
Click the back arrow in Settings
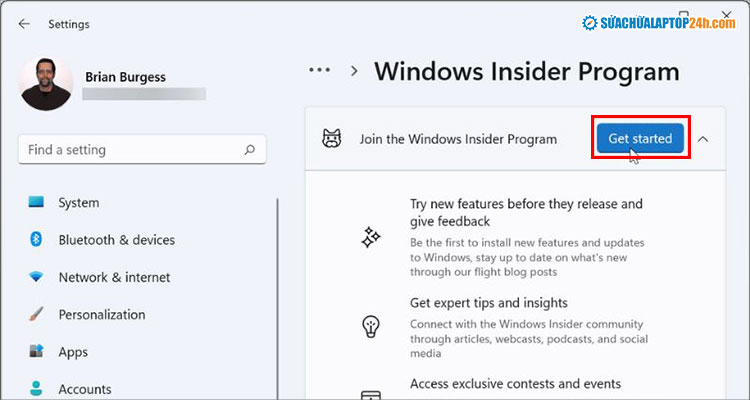pos(24,24)
